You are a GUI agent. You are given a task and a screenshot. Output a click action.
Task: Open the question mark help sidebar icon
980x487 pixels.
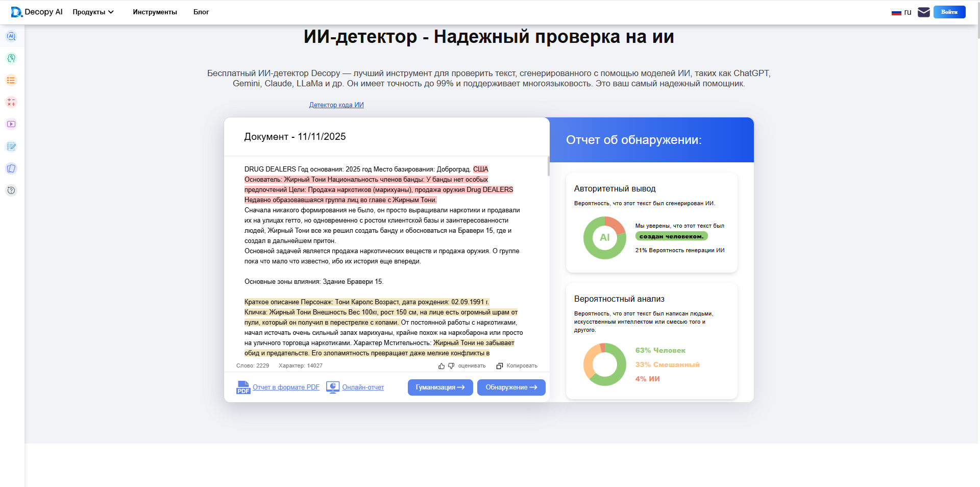[x=11, y=190]
